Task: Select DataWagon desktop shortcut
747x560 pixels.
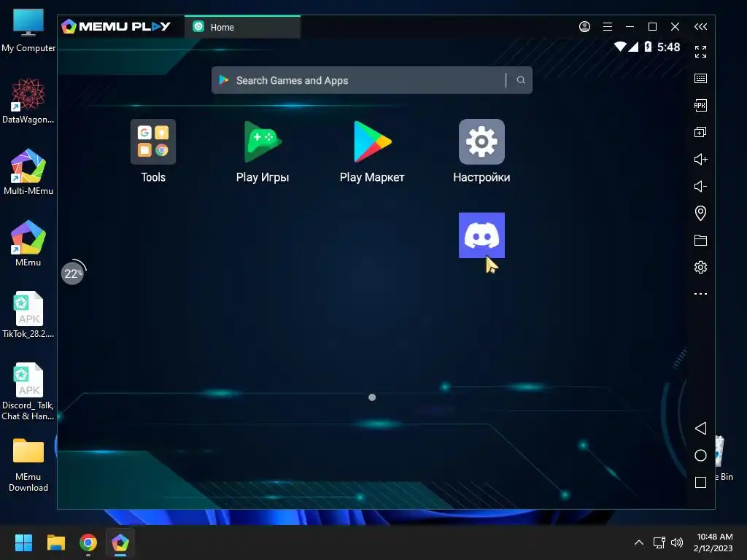Action: pos(28,101)
